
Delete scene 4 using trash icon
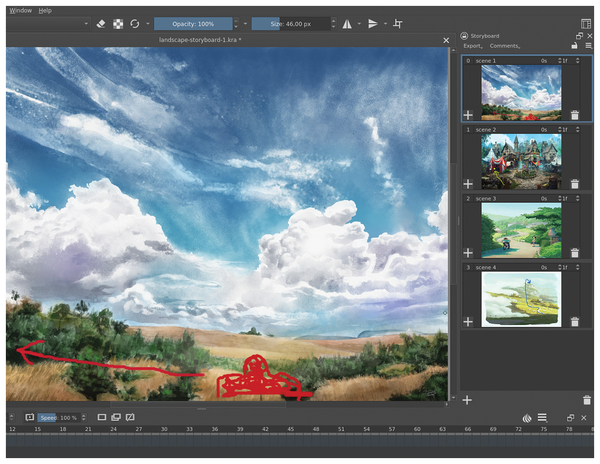click(574, 322)
